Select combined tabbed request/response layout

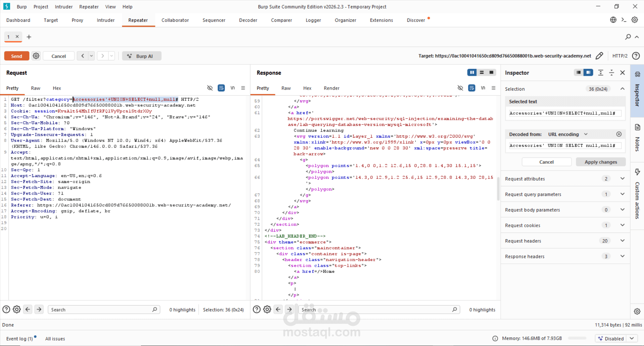tap(491, 72)
